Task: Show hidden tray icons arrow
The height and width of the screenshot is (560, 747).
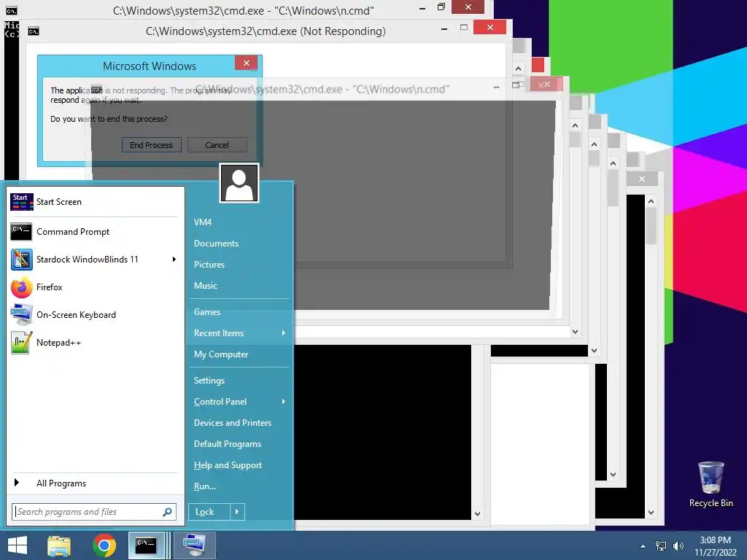Action: 643,546
